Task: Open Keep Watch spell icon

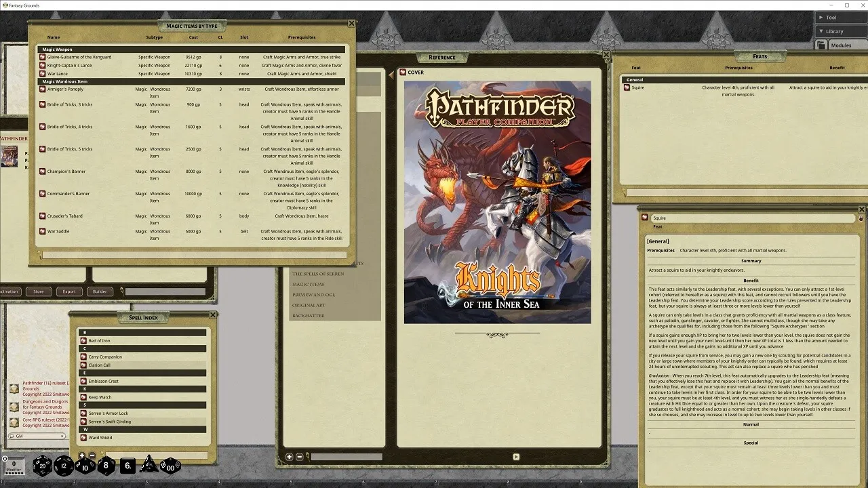Action: (x=83, y=397)
